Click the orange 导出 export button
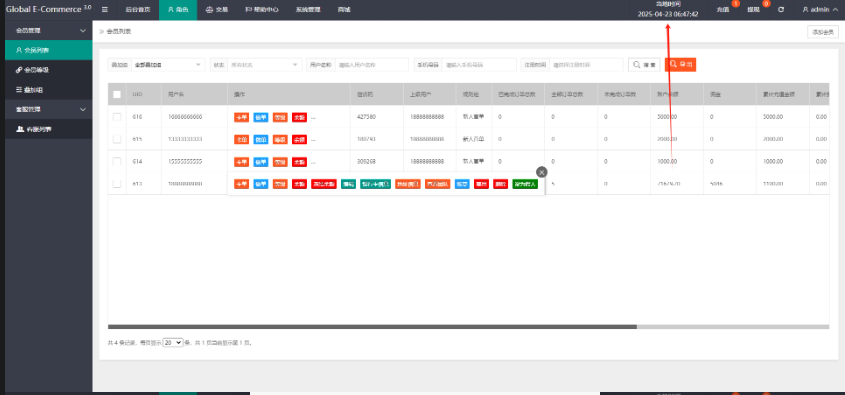 681,65
